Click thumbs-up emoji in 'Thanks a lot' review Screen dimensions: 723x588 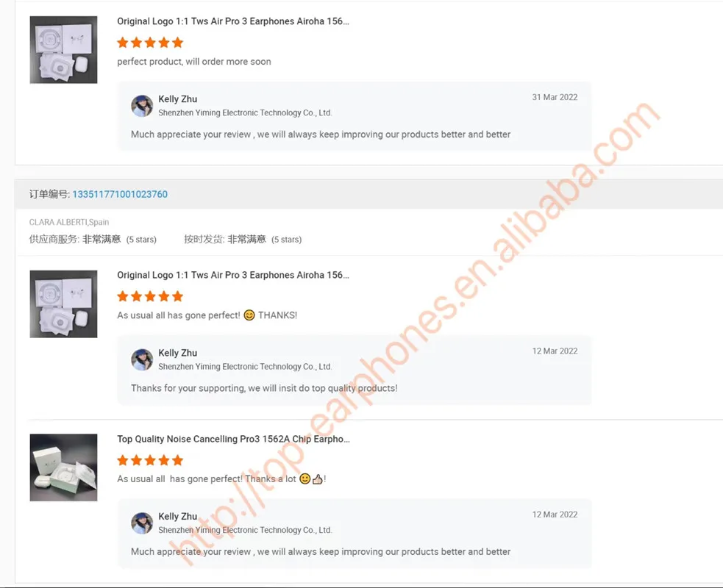pyautogui.click(x=318, y=479)
